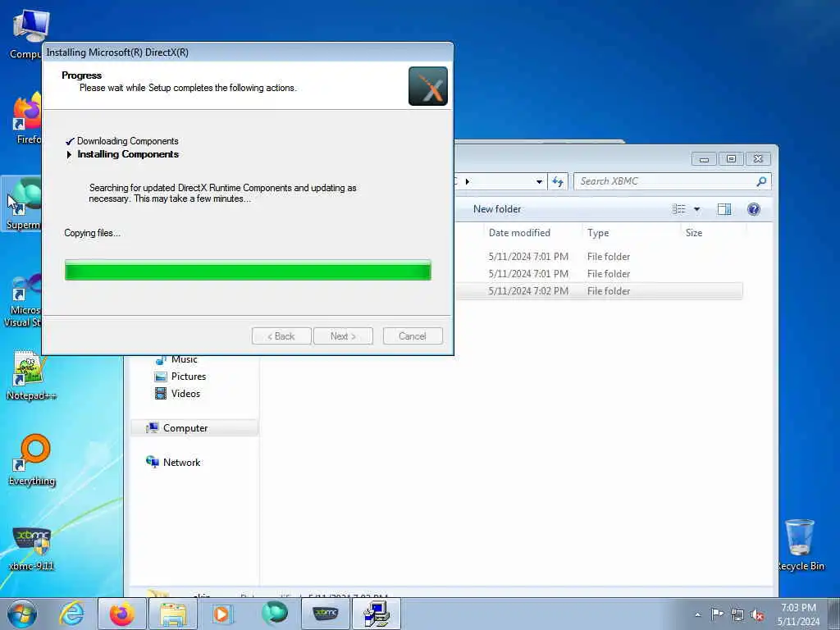Screen dimensions: 840x630
Task: Select the folder row modified 7:02 PM
Action: (x=598, y=291)
